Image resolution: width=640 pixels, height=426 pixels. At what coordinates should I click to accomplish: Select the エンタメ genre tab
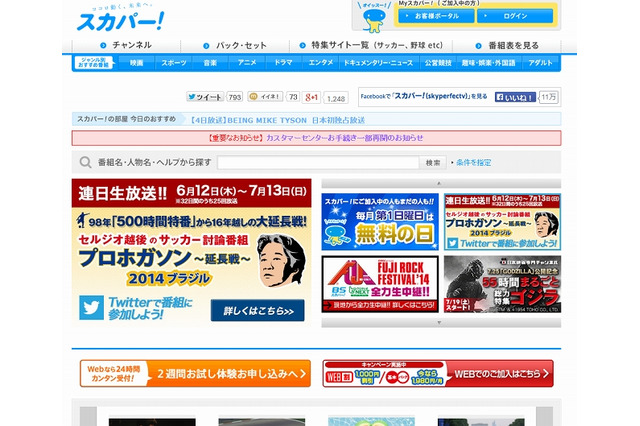(321, 63)
